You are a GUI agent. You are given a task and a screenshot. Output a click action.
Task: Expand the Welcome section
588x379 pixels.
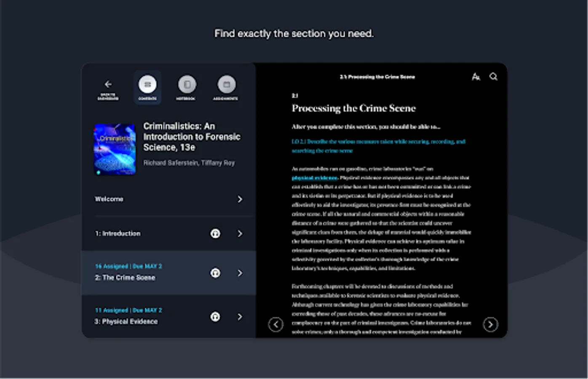pos(240,199)
